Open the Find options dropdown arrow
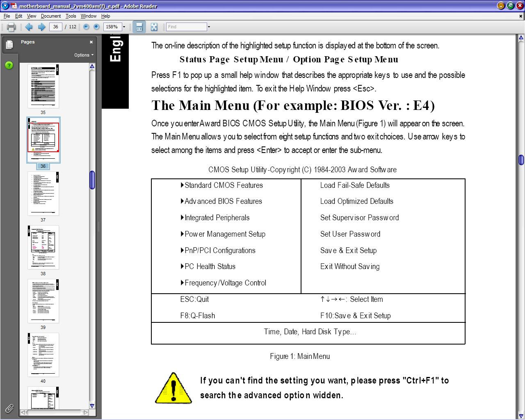The image size is (525, 420). (209, 27)
